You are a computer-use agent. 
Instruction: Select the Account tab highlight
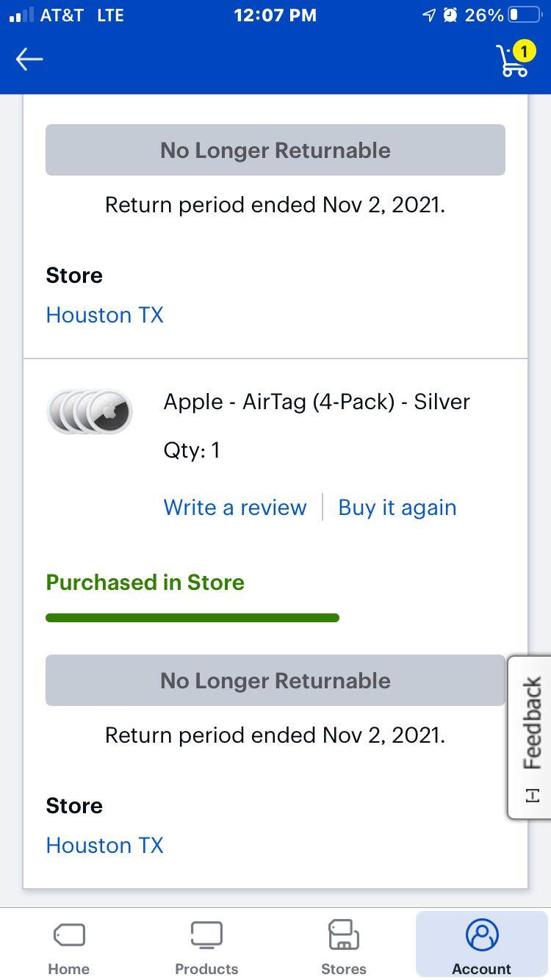[x=481, y=943]
